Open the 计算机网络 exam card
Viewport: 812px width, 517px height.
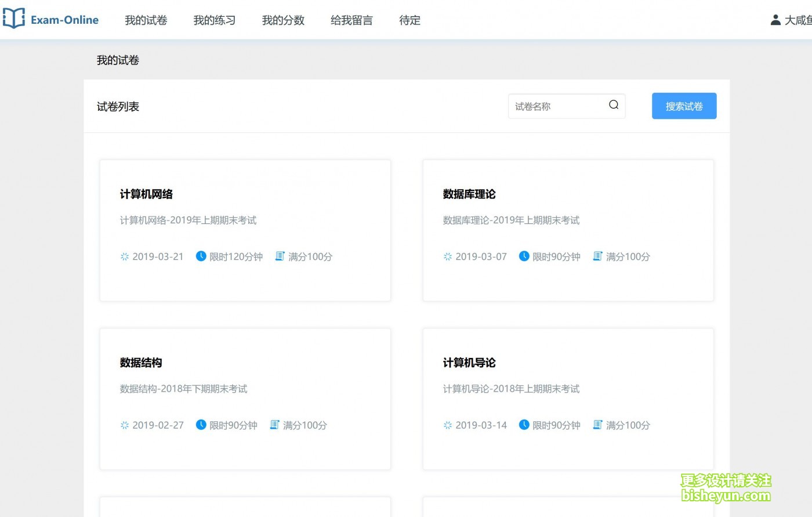point(245,230)
